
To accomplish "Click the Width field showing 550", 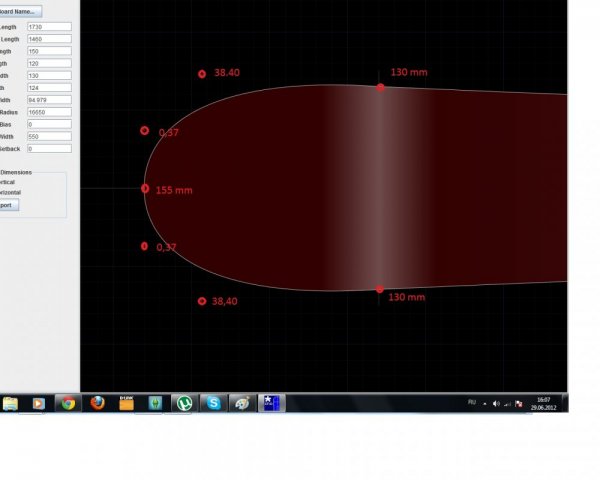I will 49,137.
